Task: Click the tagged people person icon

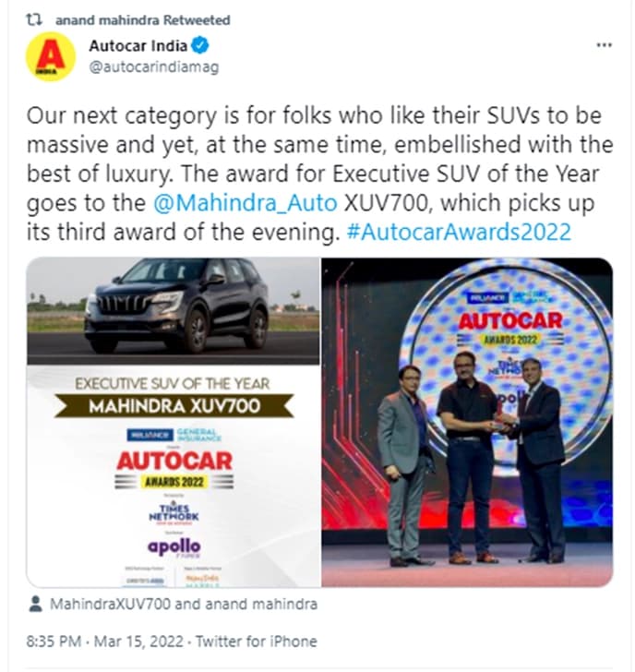Action: (35, 604)
